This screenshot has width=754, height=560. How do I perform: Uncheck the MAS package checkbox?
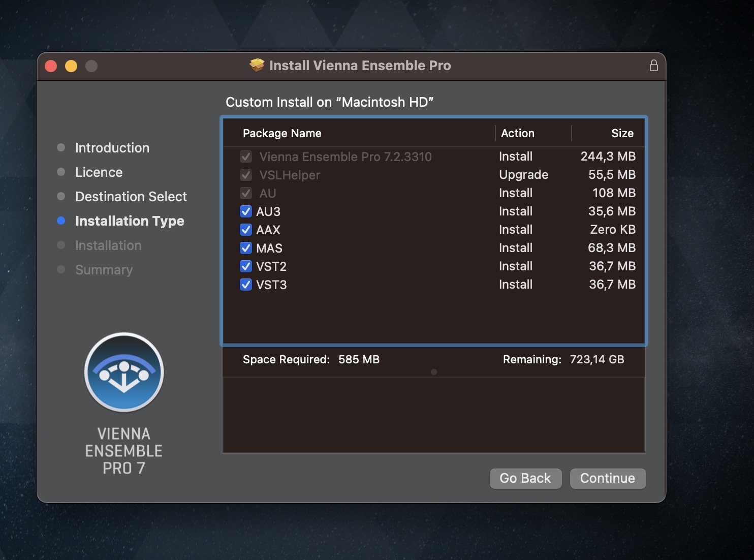(246, 248)
